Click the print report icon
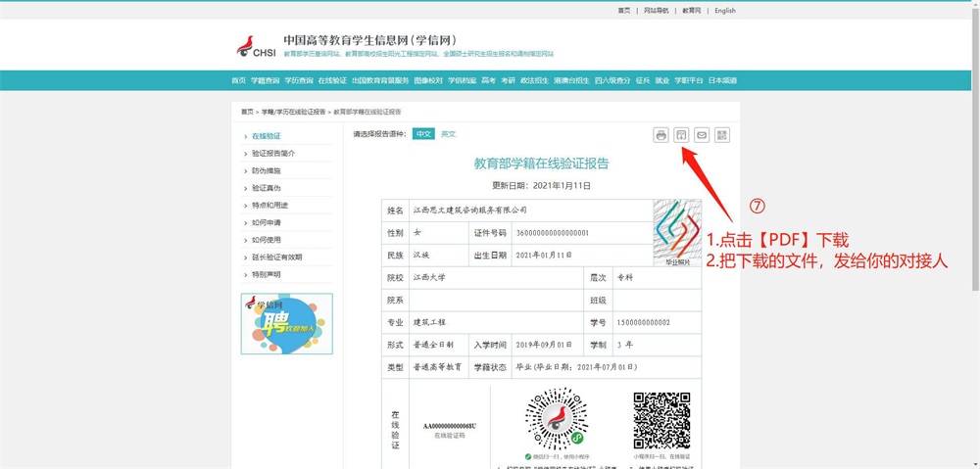Screen dimensions: 980x469 [x=661, y=135]
